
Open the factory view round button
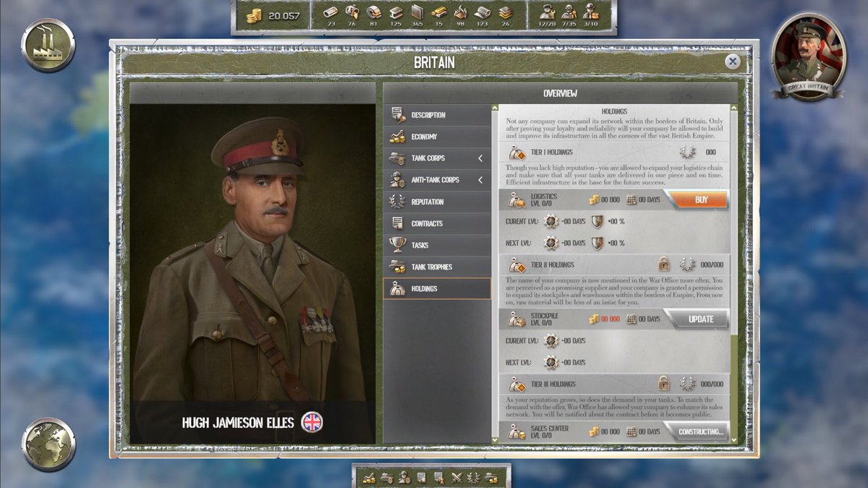pos(48,46)
